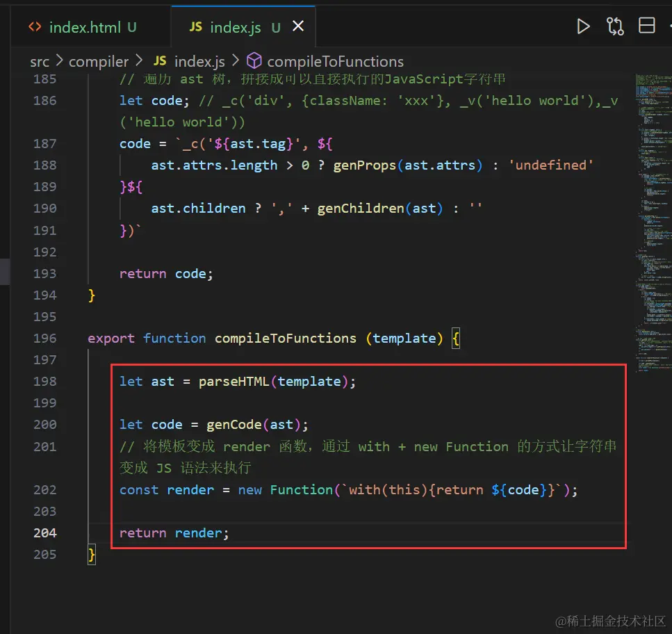Open the compiler breadcrumb folder

(99, 62)
